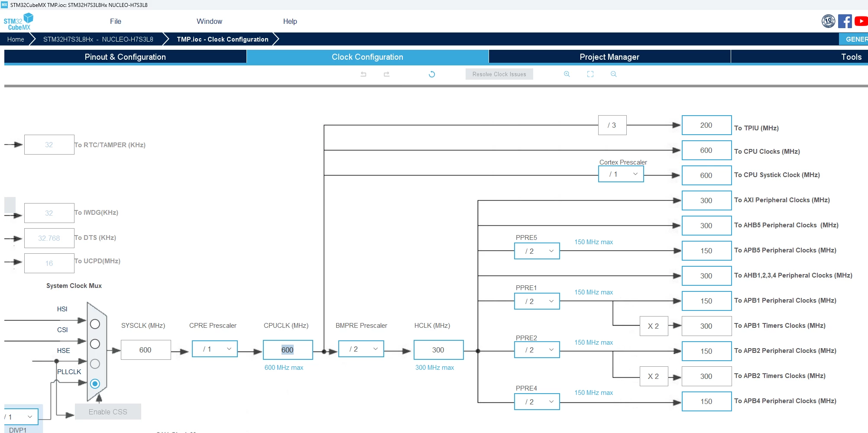Click the To TPIU 200 value field
Viewport: 868px width, 433px height.
pyautogui.click(x=706, y=125)
